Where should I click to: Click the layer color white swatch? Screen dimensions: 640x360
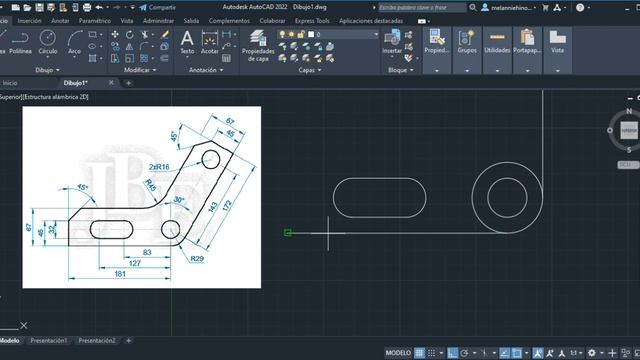pos(311,34)
